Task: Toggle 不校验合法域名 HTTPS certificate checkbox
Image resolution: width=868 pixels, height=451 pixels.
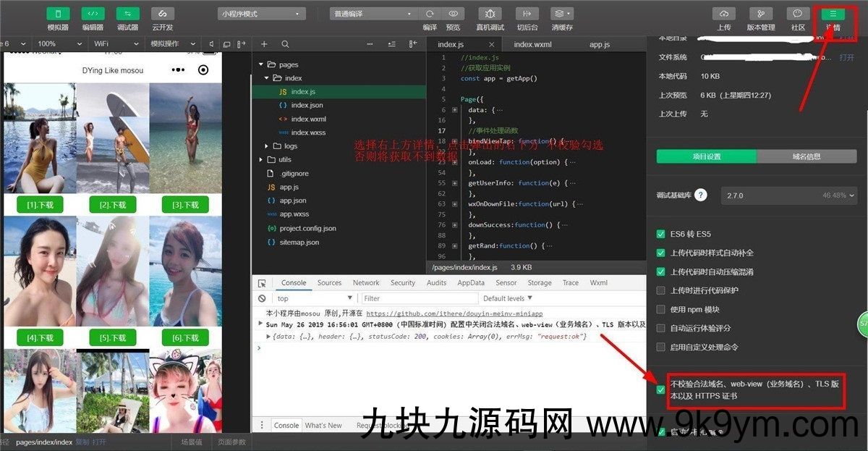Action: pos(660,390)
